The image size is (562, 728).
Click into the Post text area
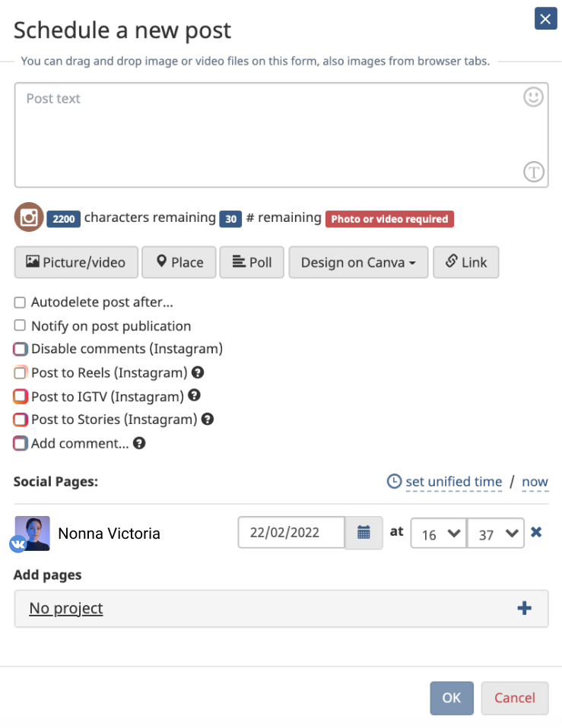(266, 137)
